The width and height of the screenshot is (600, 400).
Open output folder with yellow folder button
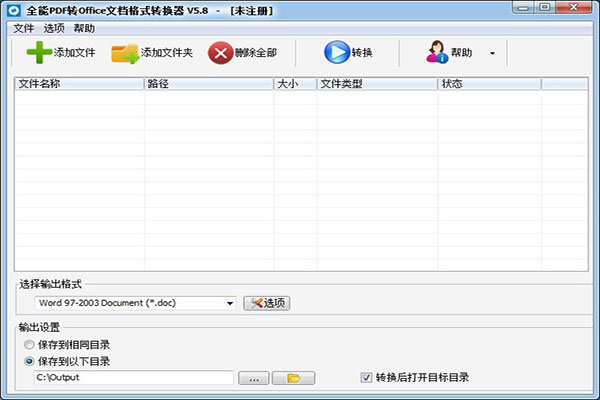[293, 378]
